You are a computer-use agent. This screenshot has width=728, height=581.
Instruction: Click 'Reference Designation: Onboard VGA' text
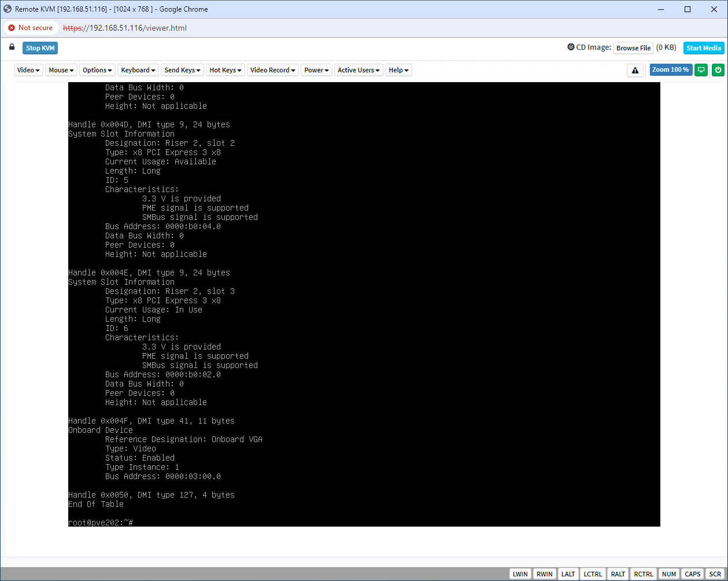[x=184, y=439]
